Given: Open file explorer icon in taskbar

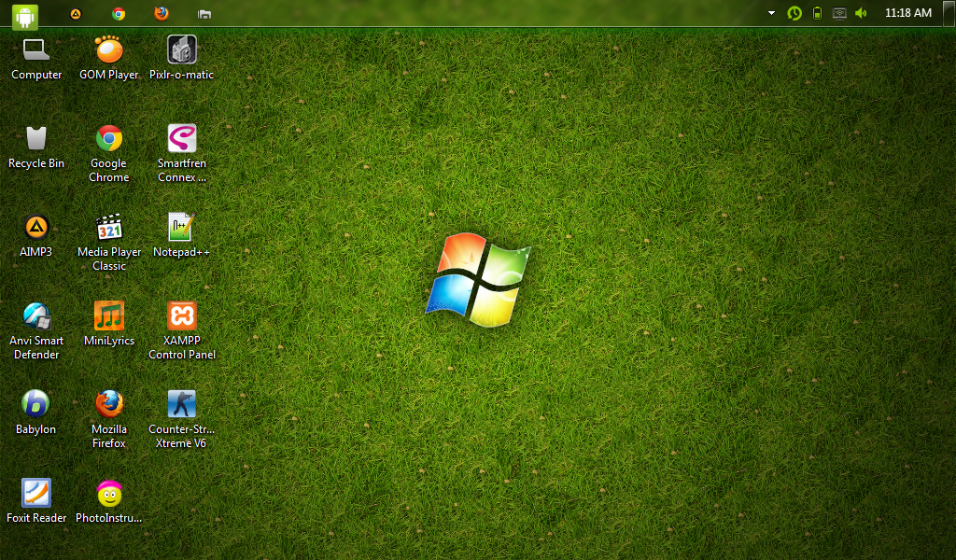Looking at the screenshot, I should coord(204,14).
